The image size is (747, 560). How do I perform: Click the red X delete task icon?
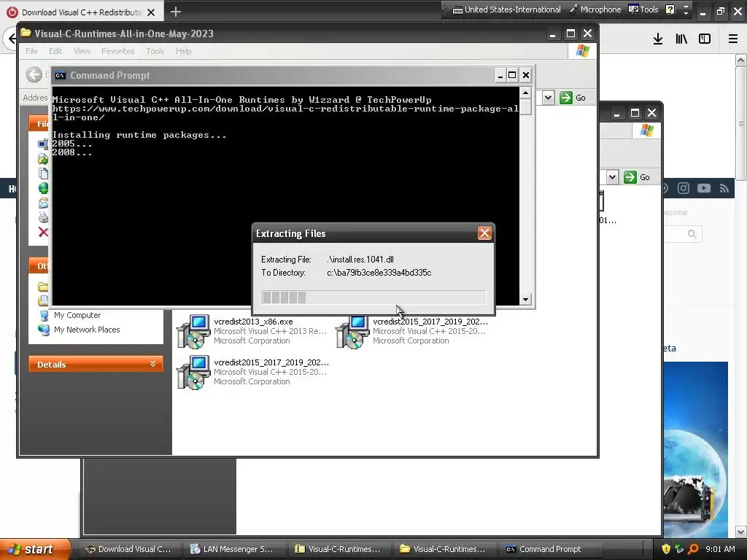pyautogui.click(x=43, y=232)
